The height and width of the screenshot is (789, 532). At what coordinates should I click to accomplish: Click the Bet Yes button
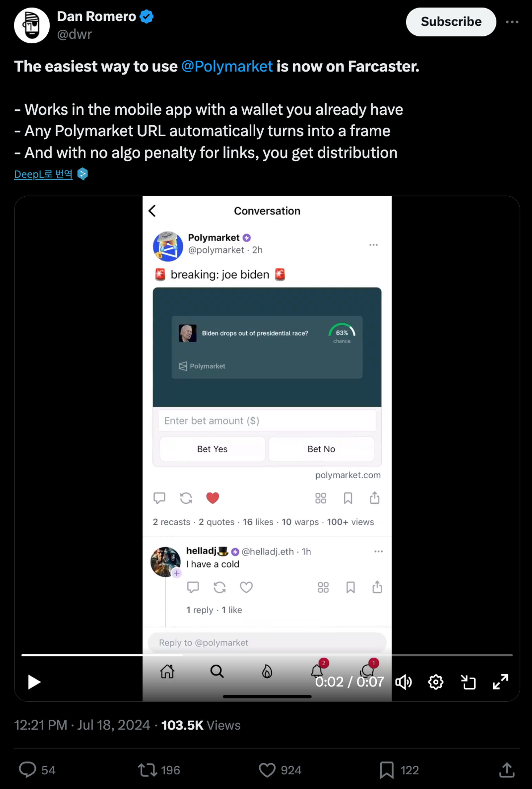coord(212,449)
